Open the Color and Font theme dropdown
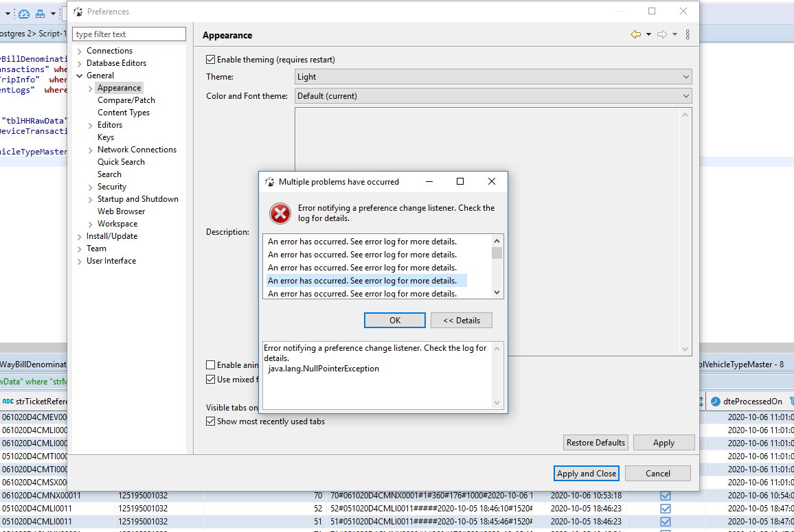The image size is (794, 532). 685,95
